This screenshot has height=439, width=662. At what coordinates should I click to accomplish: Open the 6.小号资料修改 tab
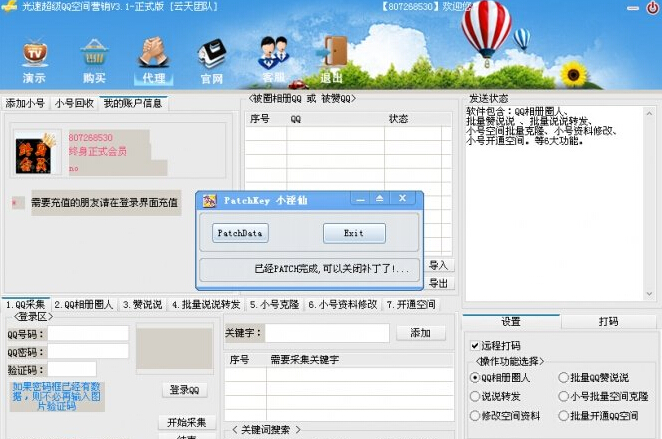click(342, 304)
